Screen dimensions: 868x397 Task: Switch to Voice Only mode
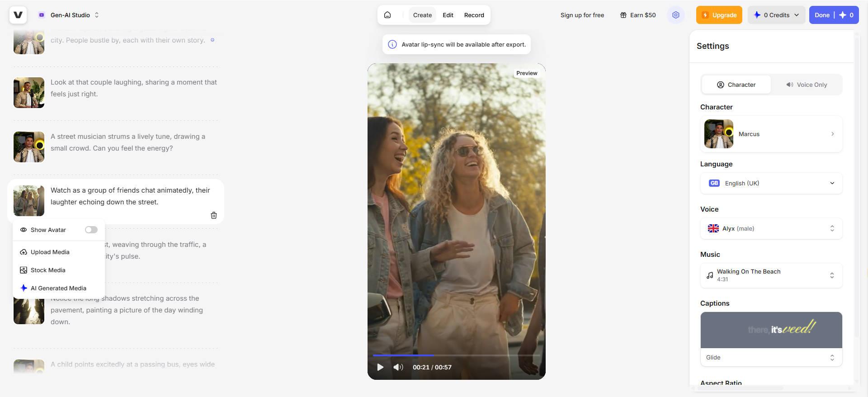[x=807, y=85]
